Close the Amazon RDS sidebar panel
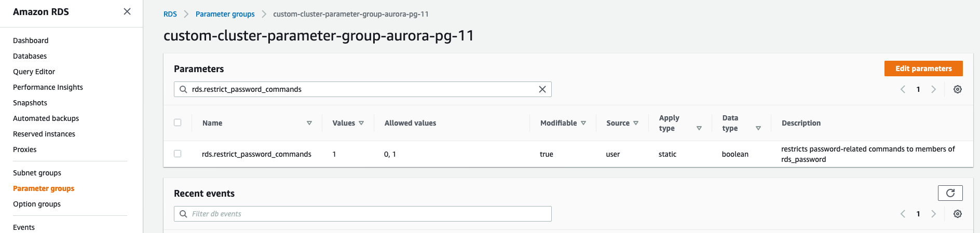Screen dimensions: 980x233 tap(127, 11)
